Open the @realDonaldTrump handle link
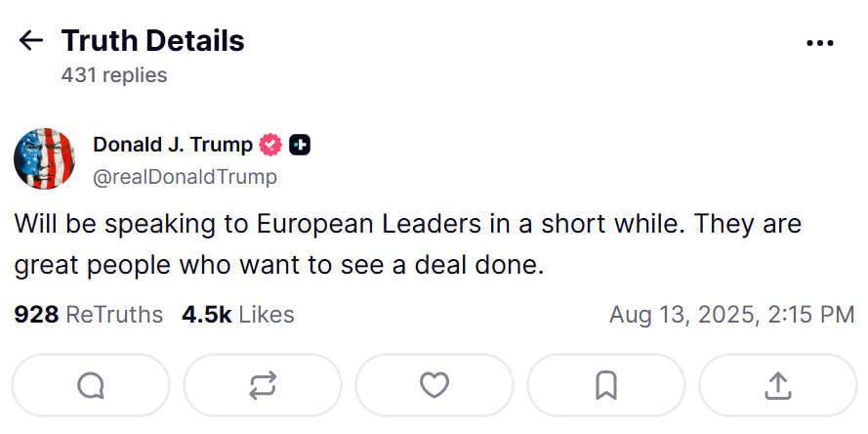 pyautogui.click(x=185, y=177)
